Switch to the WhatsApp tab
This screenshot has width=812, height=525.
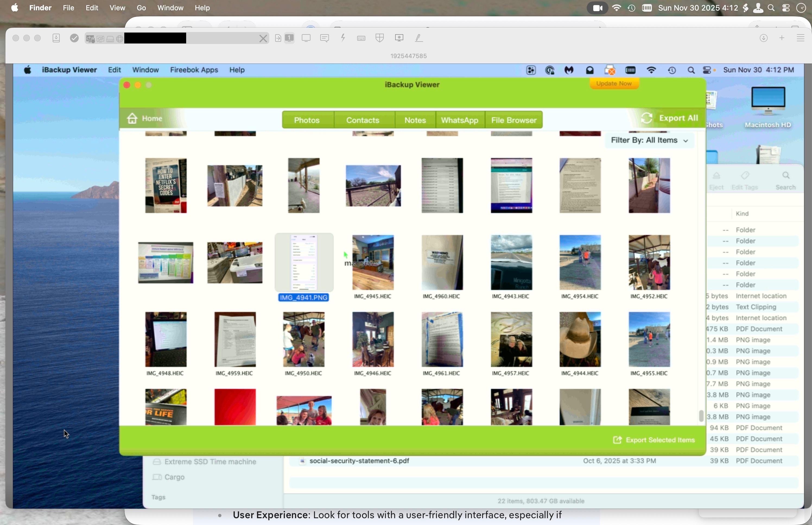click(459, 120)
